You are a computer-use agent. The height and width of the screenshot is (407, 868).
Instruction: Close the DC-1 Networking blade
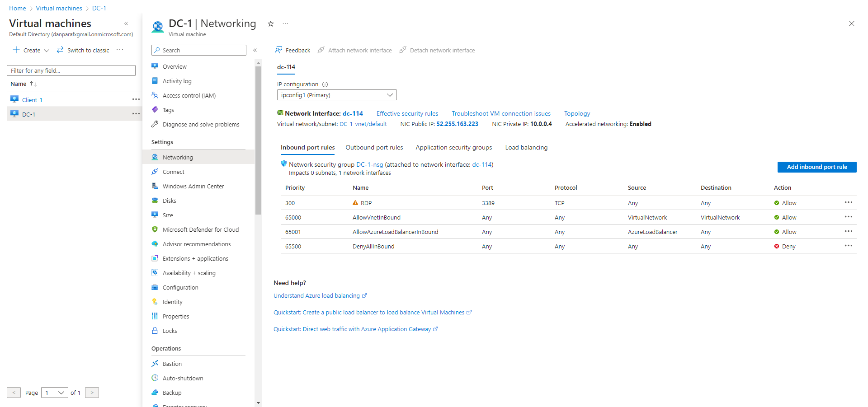tap(852, 23)
